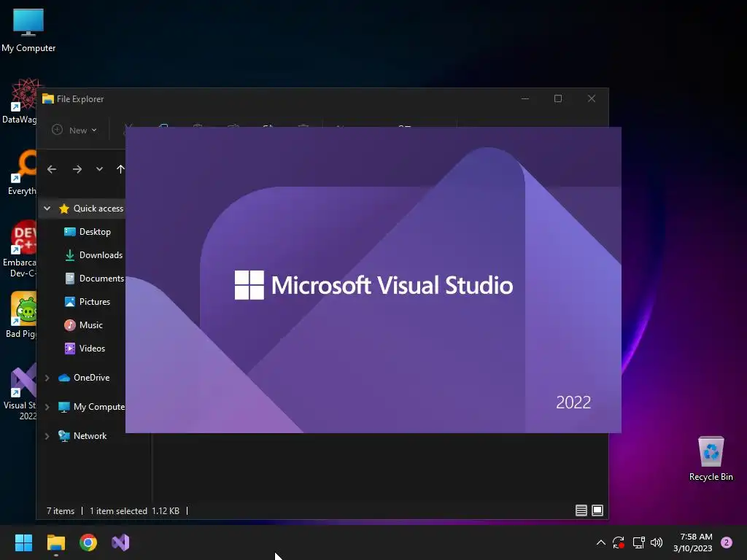
Task: Open recent locations dropdown in File Explorer
Action: pos(99,169)
